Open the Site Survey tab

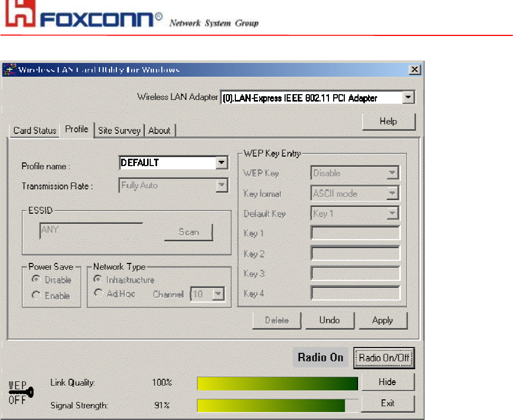(119, 131)
